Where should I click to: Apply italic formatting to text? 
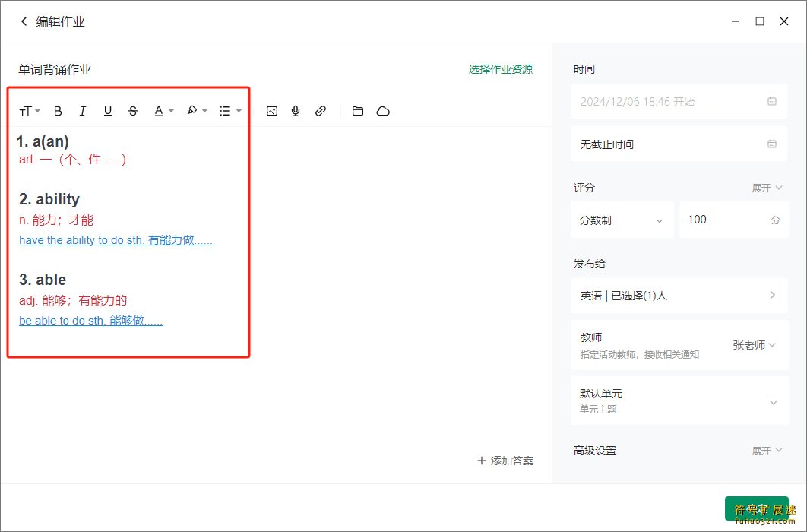click(x=83, y=111)
